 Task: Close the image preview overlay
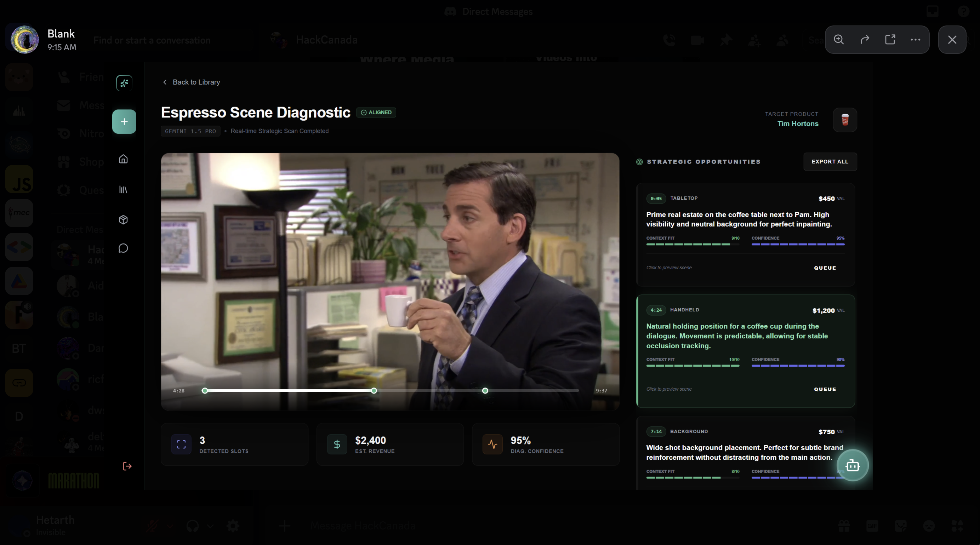pos(952,40)
